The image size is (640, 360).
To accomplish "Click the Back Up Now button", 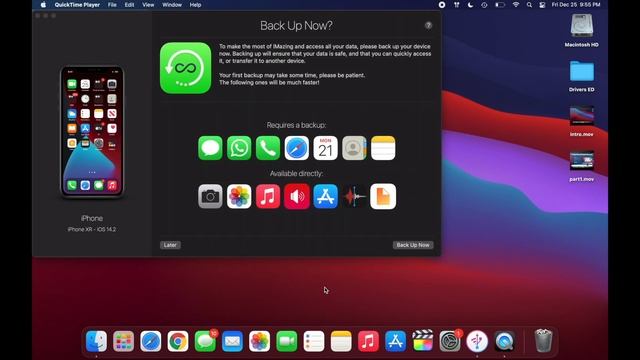I will [413, 245].
